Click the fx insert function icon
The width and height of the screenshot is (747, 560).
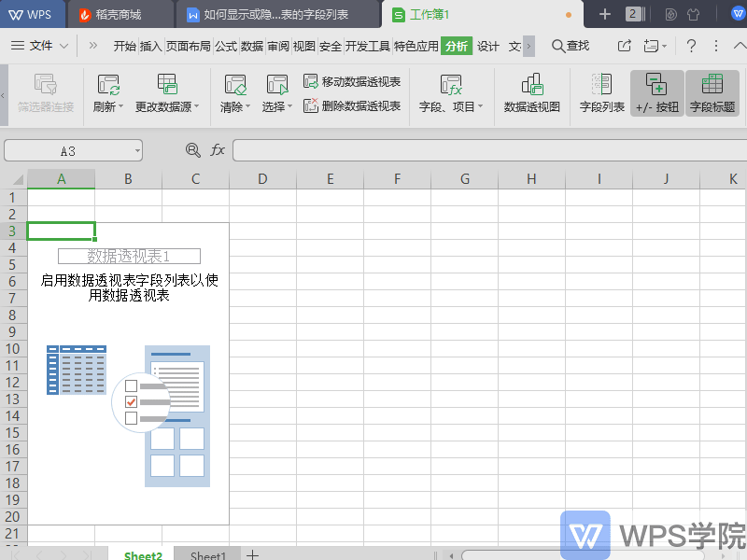click(x=217, y=149)
